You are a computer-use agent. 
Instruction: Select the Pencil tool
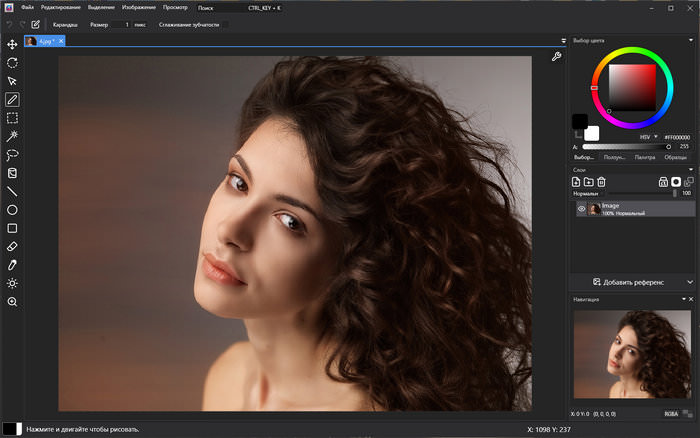pos(12,100)
